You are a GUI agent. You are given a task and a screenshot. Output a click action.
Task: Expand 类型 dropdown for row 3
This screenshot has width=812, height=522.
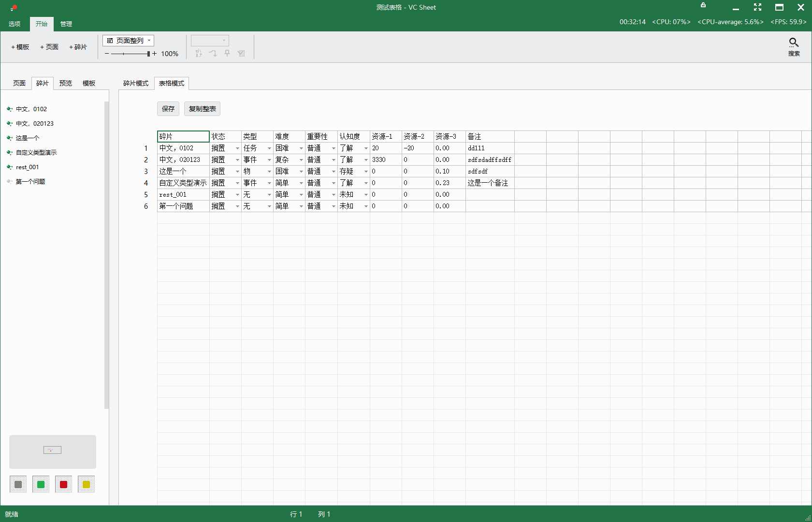(x=269, y=172)
